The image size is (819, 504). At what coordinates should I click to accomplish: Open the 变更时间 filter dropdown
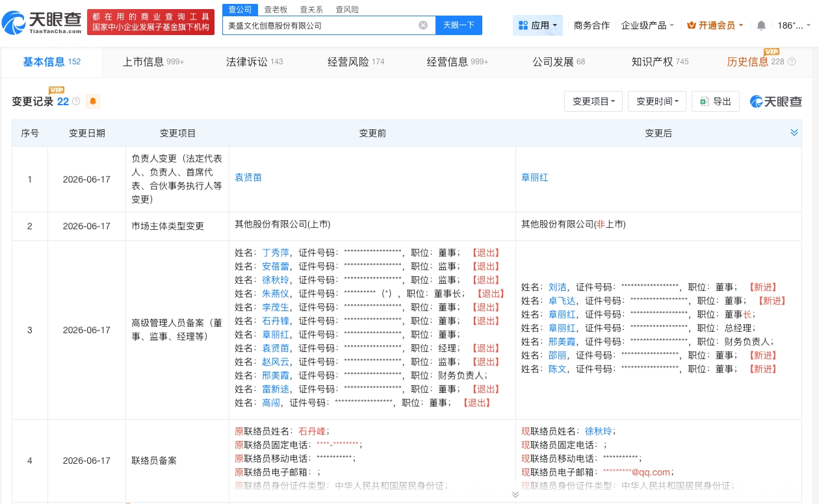[657, 101]
